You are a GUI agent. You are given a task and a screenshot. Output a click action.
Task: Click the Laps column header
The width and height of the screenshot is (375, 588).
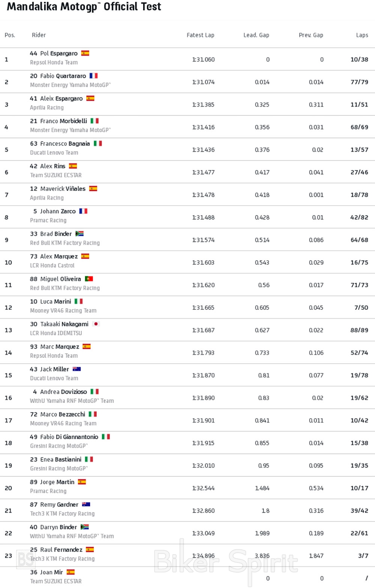click(362, 35)
